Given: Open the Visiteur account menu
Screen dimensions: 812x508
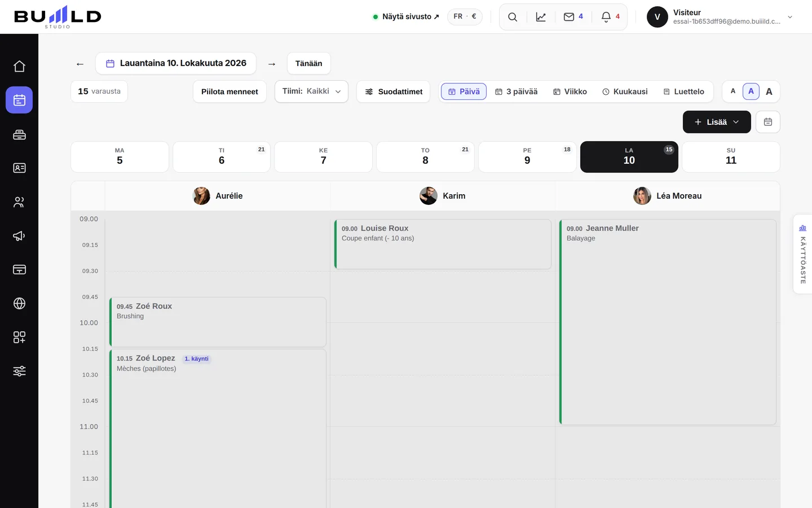Looking at the screenshot, I should coord(720,17).
